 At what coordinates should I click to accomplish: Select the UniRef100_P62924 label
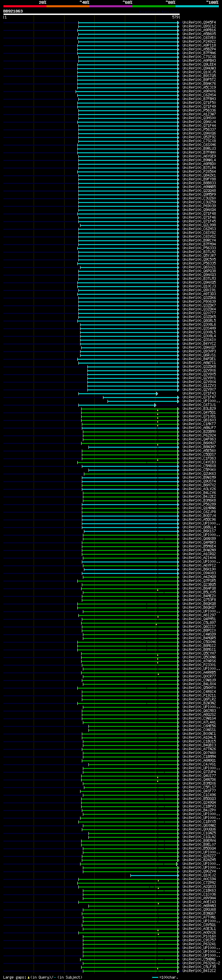tap(199, 435)
